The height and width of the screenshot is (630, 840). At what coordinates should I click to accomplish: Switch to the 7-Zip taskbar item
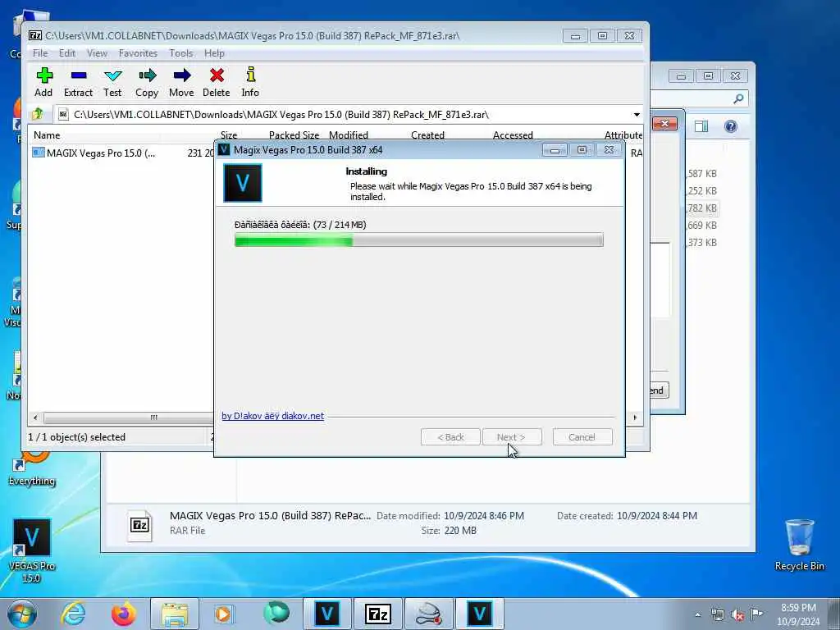377,614
